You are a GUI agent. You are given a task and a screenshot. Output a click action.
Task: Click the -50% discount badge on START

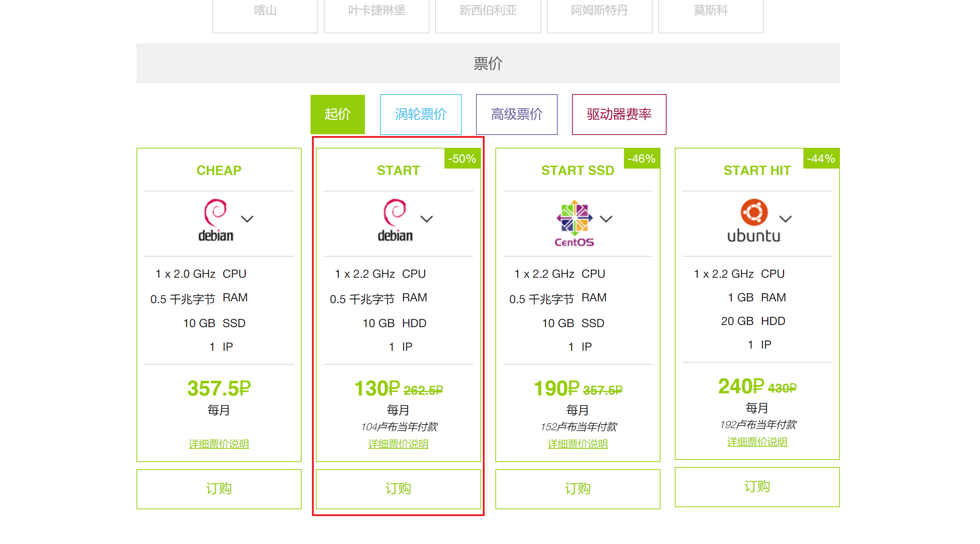(x=462, y=159)
